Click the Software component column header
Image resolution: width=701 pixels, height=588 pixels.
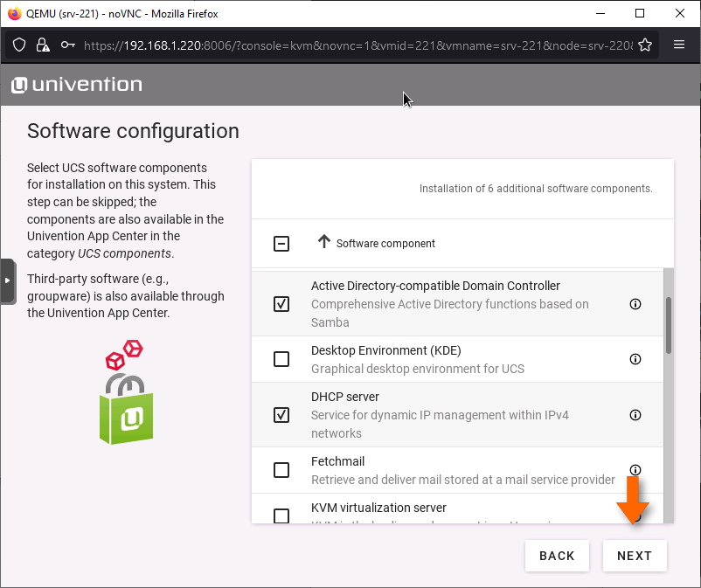385,244
